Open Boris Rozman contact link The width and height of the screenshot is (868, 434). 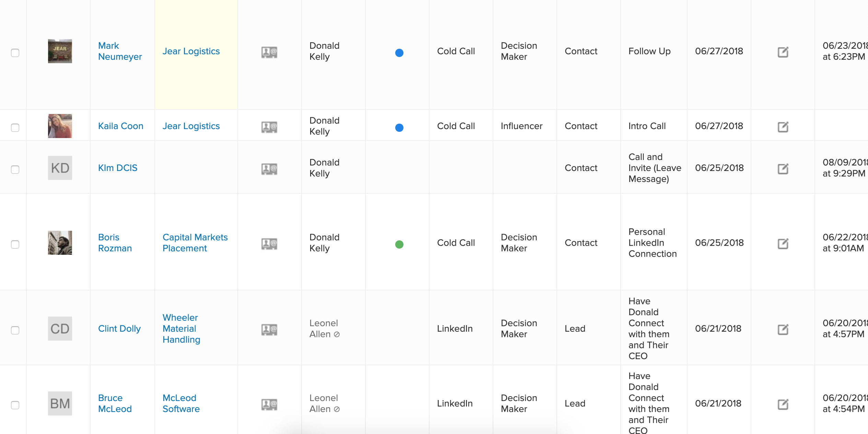tap(115, 243)
